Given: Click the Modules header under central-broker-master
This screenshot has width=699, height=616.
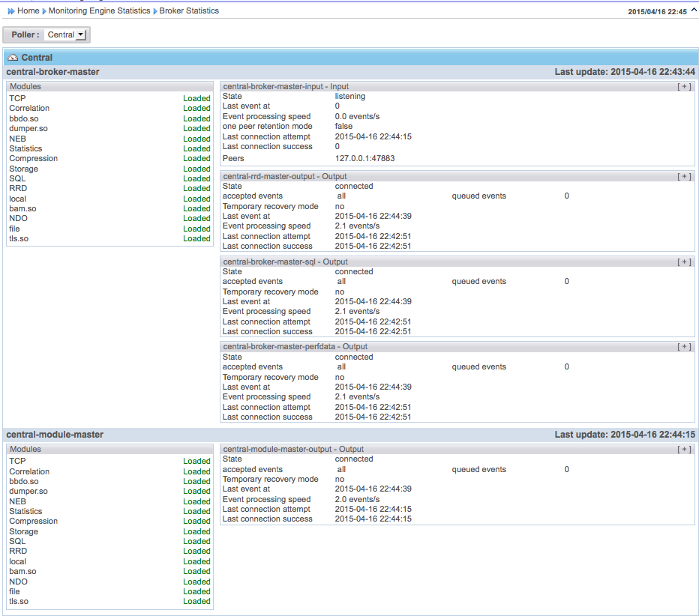Looking at the screenshot, I should pos(25,87).
